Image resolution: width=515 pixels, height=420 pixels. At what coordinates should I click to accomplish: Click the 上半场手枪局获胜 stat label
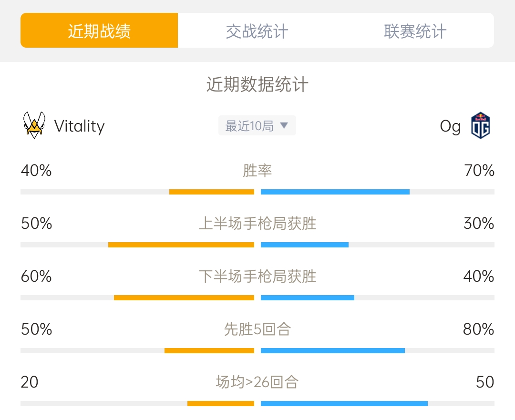point(257,224)
